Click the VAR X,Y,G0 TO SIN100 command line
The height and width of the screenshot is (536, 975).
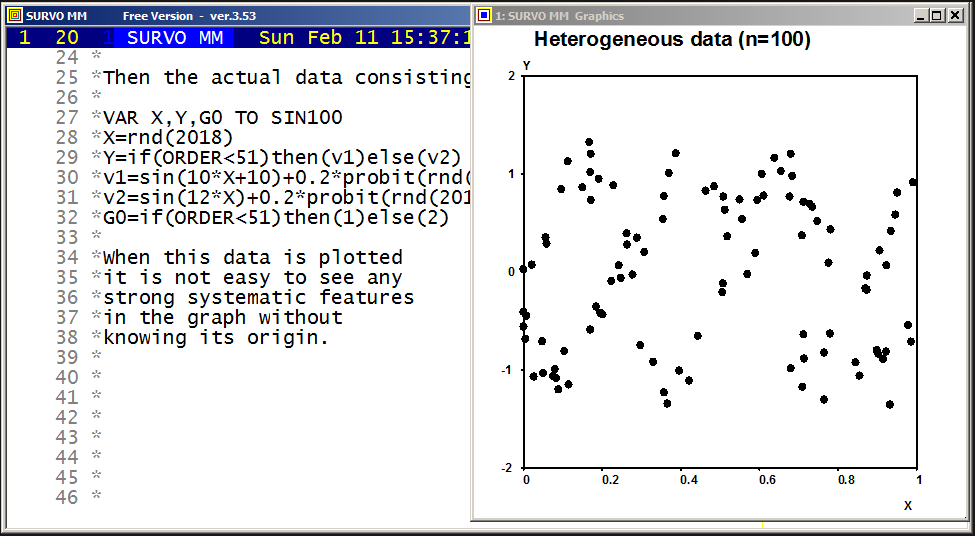point(222,117)
